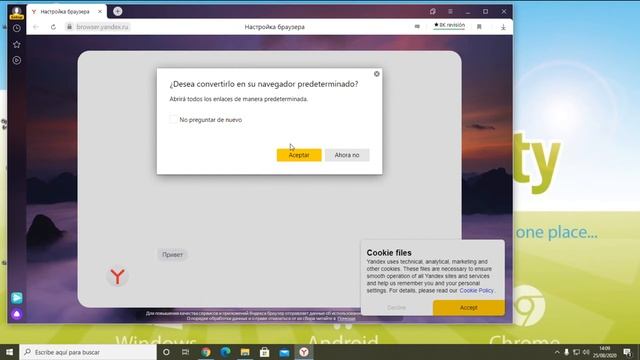The height and width of the screenshot is (360, 640).
Task: Close the default browser dialog
Action: (x=377, y=74)
